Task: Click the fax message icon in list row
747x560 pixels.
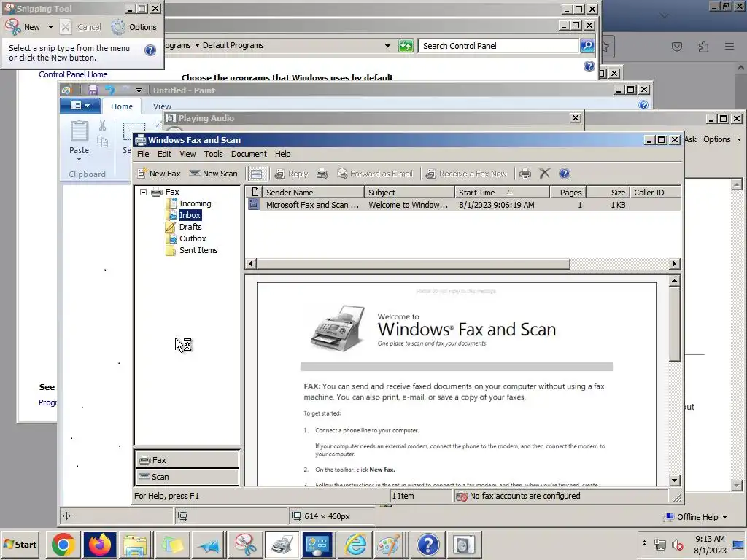Action: point(254,205)
